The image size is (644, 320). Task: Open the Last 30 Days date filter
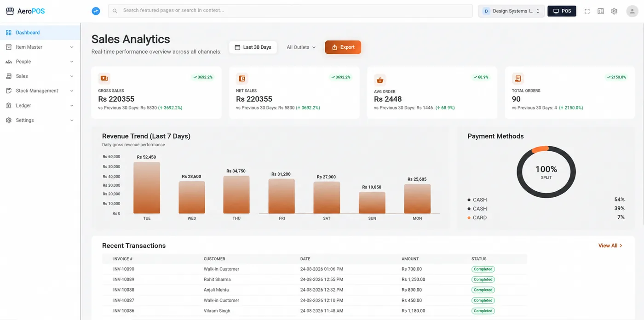point(253,47)
